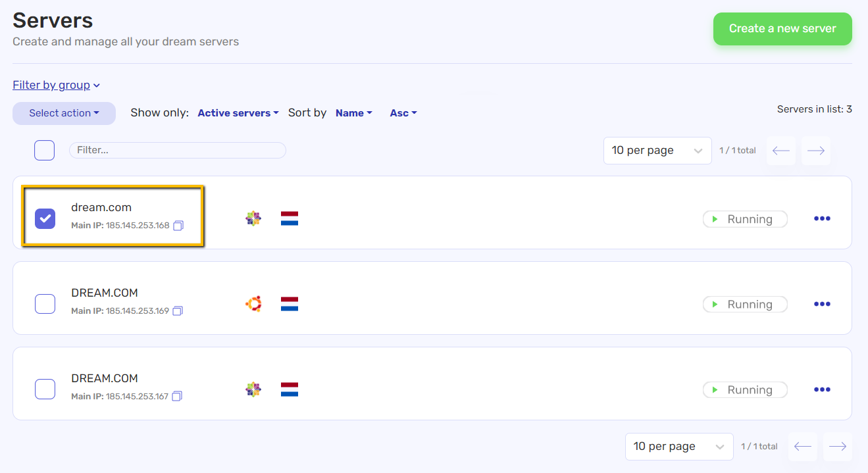Copy IP address 185.145.253.167 icon
The height and width of the screenshot is (473, 868).
[x=177, y=396]
